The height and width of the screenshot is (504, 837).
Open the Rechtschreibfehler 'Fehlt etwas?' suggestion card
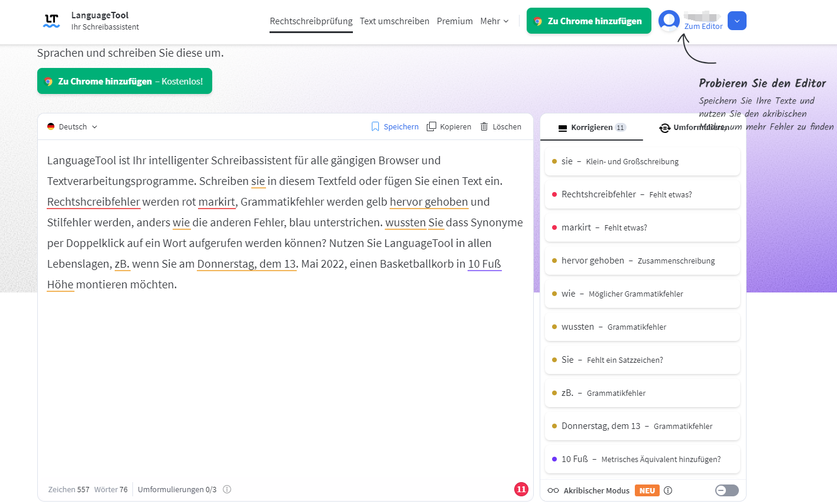[x=643, y=194]
